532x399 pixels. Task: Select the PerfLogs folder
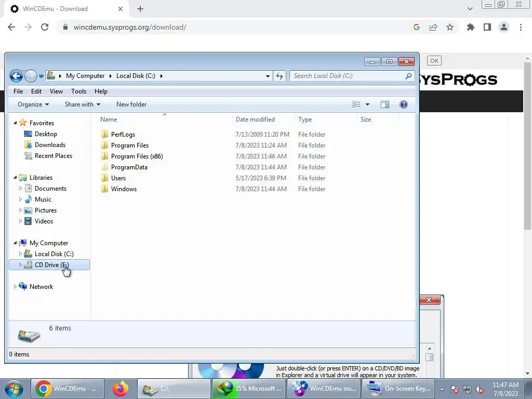click(x=123, y=135)
